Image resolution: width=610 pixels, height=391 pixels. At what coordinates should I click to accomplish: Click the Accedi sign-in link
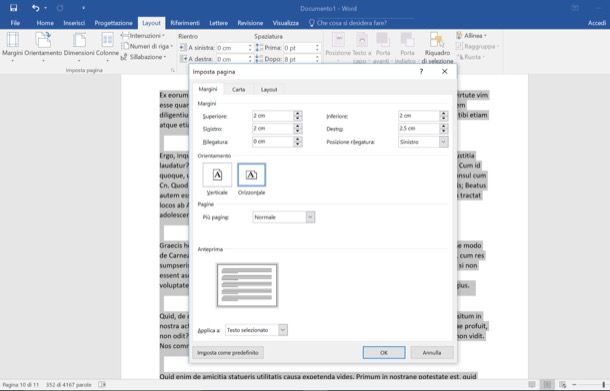coord(597,23)
